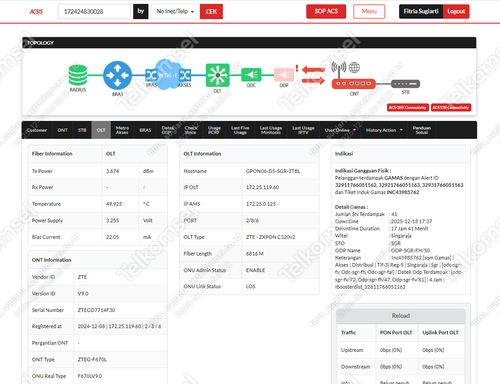500x384 pixels.
Task: Open the No Inet/Telp search type dropdown
Action: [x=175, y=11]
